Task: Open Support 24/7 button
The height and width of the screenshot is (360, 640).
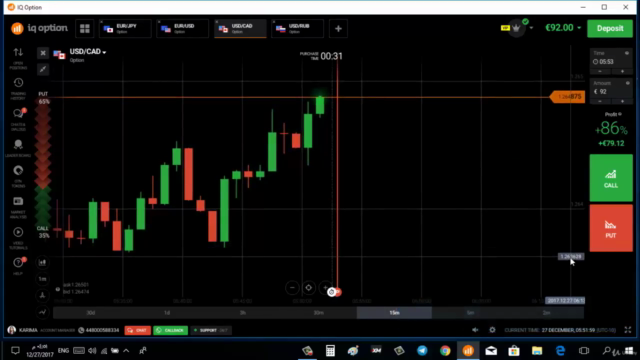Action: (x=211, y=330)
